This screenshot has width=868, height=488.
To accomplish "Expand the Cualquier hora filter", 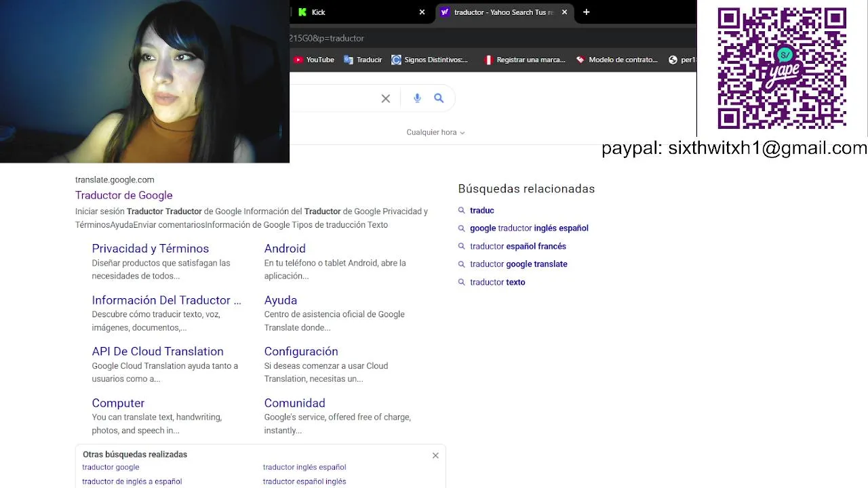I will tap(435, 132).
